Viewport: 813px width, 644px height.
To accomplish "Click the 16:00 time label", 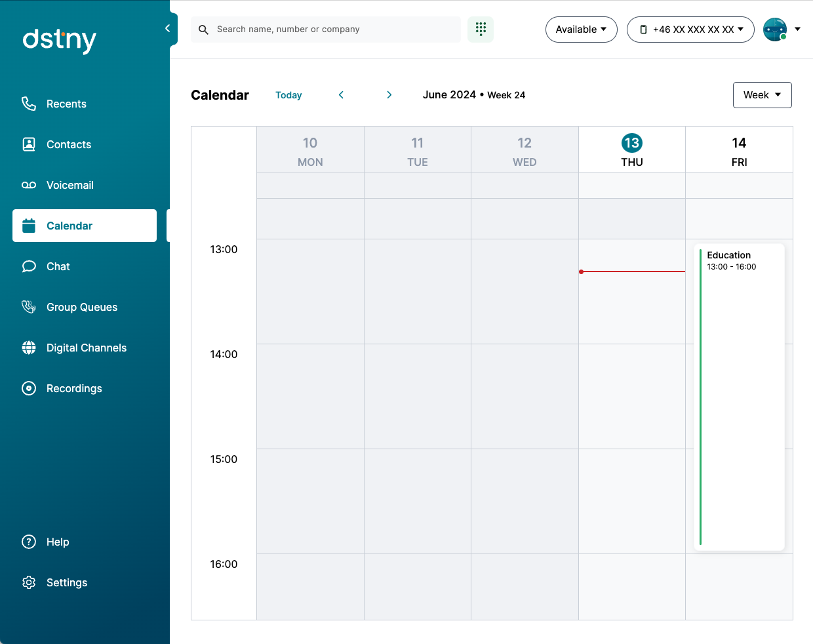I will [x=224, y=564].
